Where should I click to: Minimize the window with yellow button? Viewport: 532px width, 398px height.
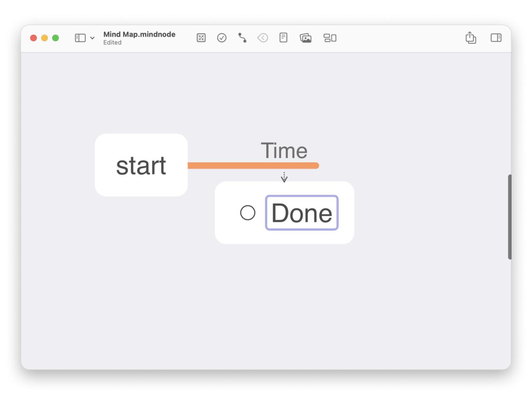[x=44, y=38]
